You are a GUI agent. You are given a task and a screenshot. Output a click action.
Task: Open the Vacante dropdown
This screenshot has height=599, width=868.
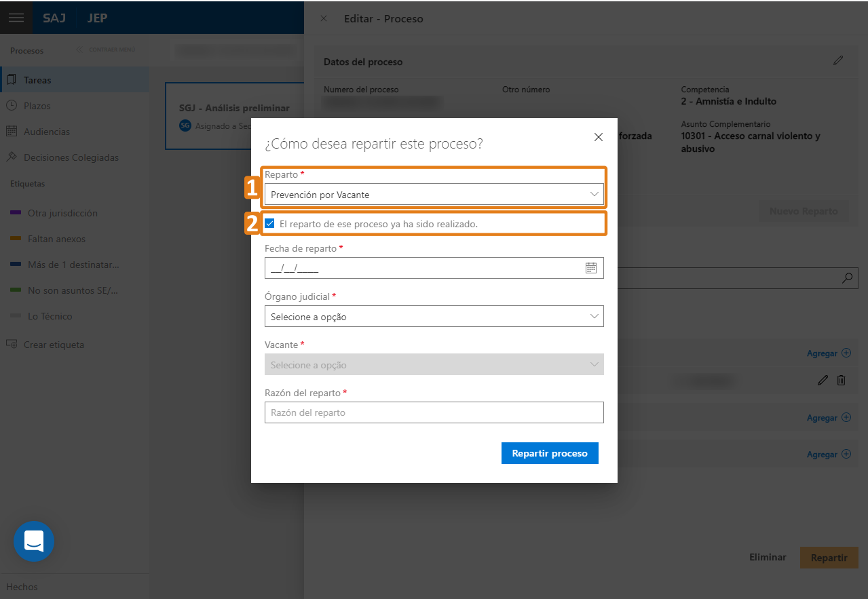(x=434, y=364)
